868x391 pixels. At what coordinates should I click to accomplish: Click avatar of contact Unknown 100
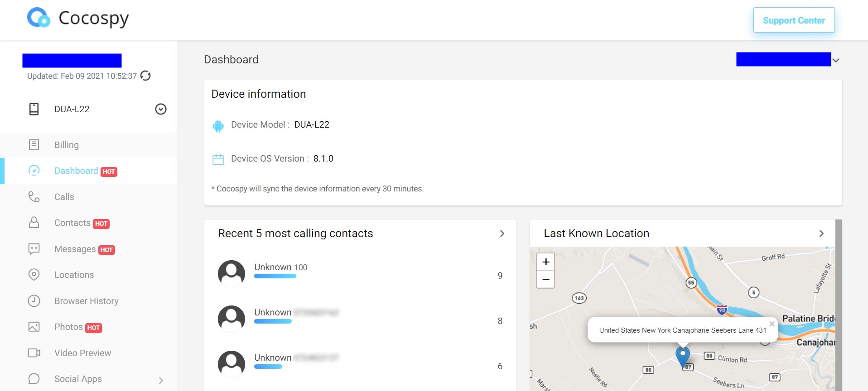tap(231, 273)
